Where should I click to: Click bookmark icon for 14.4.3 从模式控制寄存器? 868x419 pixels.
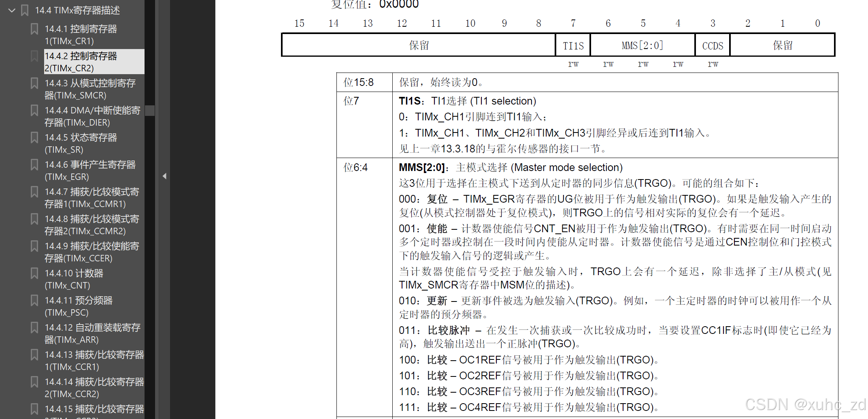point(34,83)
